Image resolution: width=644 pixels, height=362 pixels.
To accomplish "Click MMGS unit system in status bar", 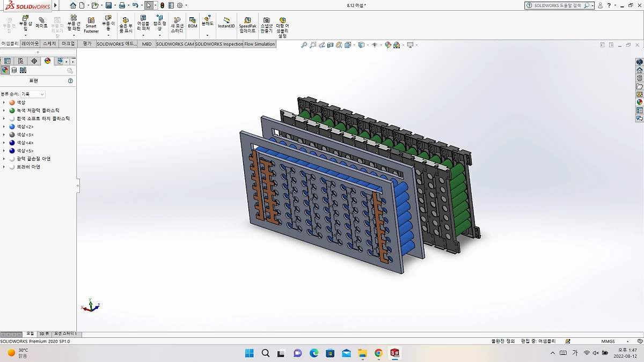I will click(x=608, y=341).
